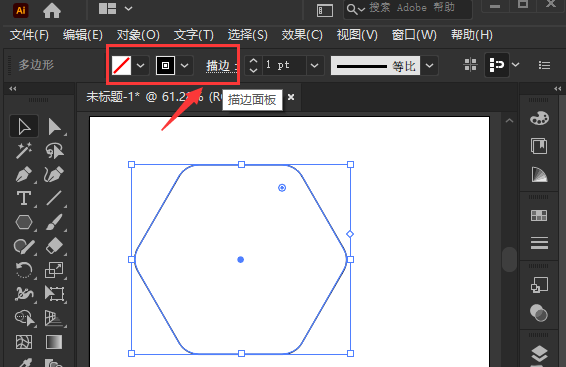Open the stroke weight dropdown
The image size is (566, 367).
coord(314,66)
